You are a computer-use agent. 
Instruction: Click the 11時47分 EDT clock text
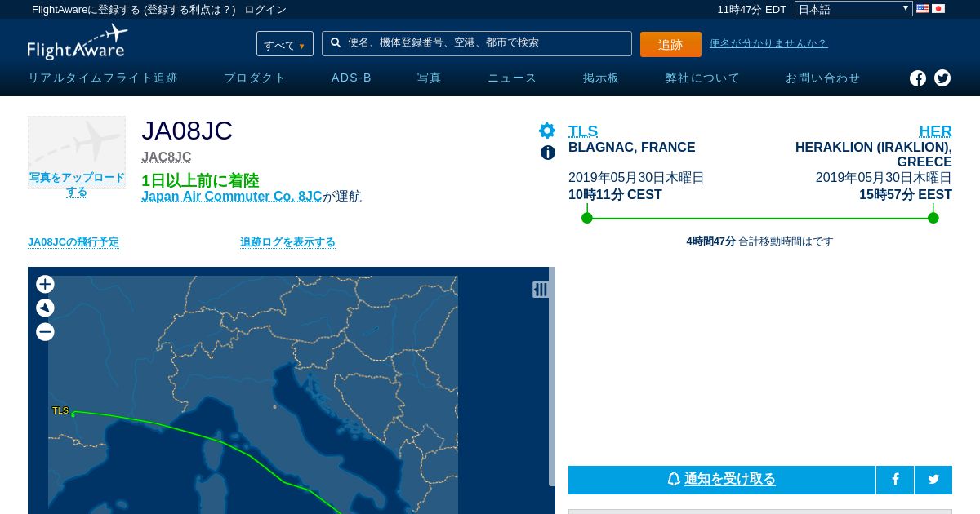click(751, 10)
